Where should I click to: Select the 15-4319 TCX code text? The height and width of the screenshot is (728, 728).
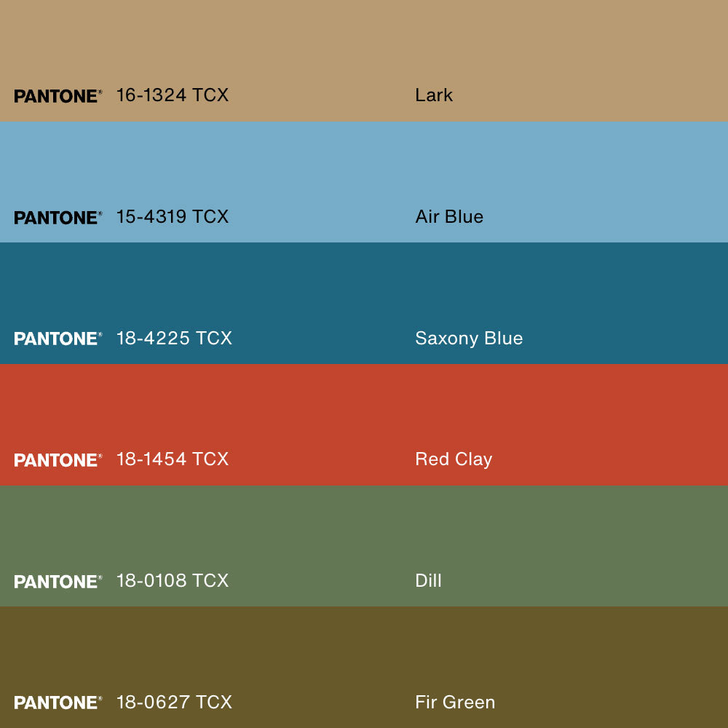173,217
